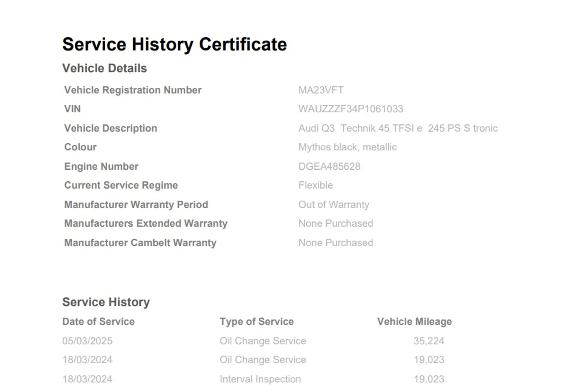Screen dimensions: 588x392
Task: Click service date 05/03/2025
Action: tap(87, 341)
